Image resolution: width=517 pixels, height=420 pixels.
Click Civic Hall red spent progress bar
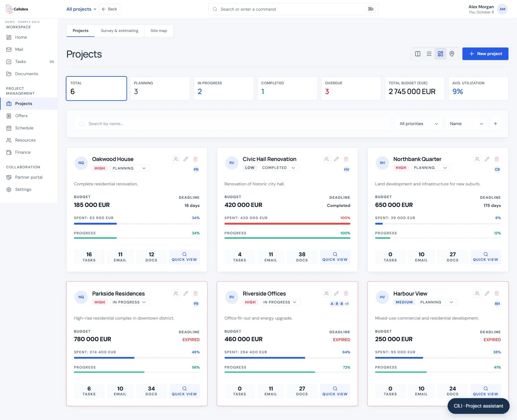click(287, 224)
